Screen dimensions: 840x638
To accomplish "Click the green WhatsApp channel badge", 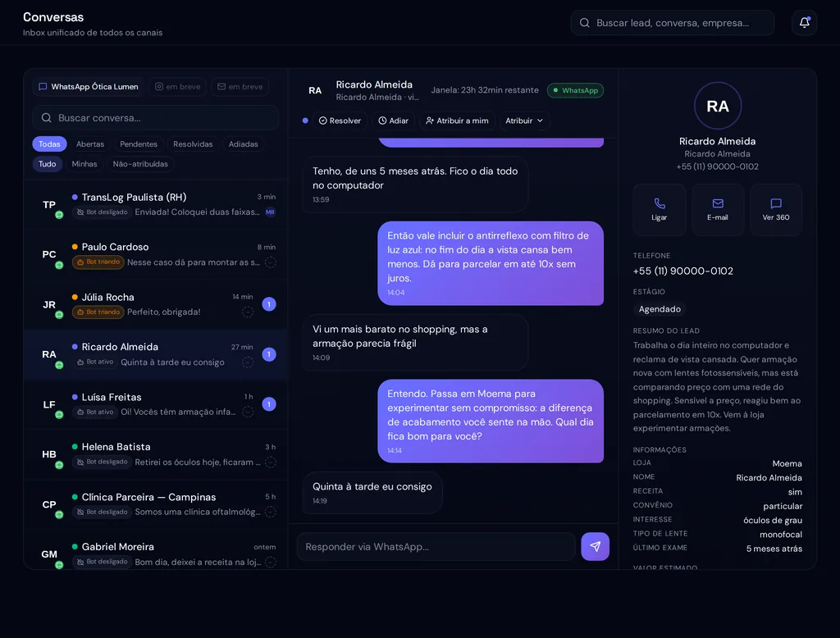I will click(x=575, y=90).
